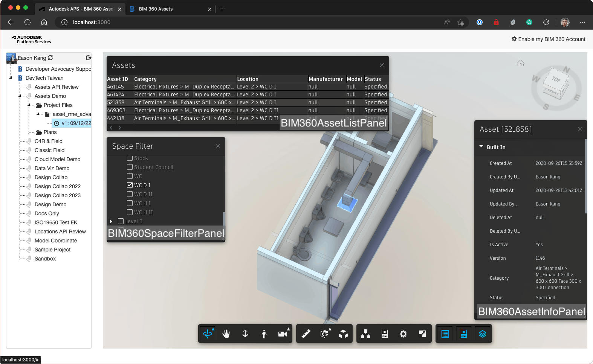This screenshot has width=593, height=364.
Task: Activate the Orbit tool in viewer toolbar
Action: pyautogui.click(x=208, y=334)
